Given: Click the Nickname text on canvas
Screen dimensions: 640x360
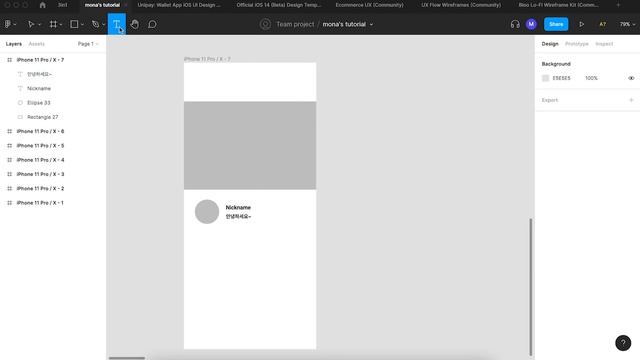Looking at the screenshot, I should [238, 207].
